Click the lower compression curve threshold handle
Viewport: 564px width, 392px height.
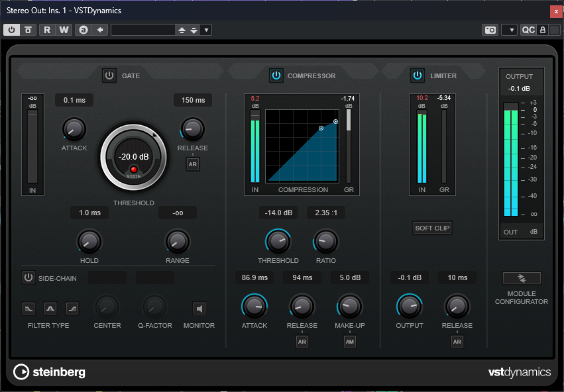click(321, 128)
